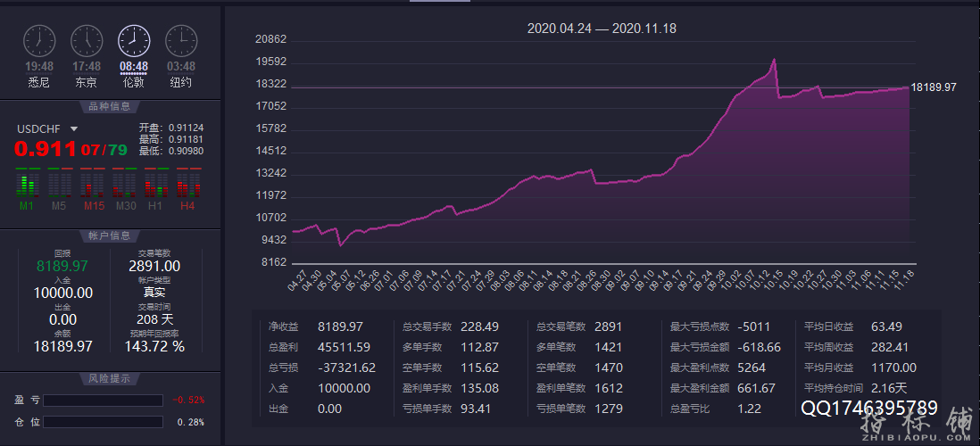This screenshot has width=980, height=446.
Task: Click the 总盈亏比 1.22 value
Action: coord(749,409)
